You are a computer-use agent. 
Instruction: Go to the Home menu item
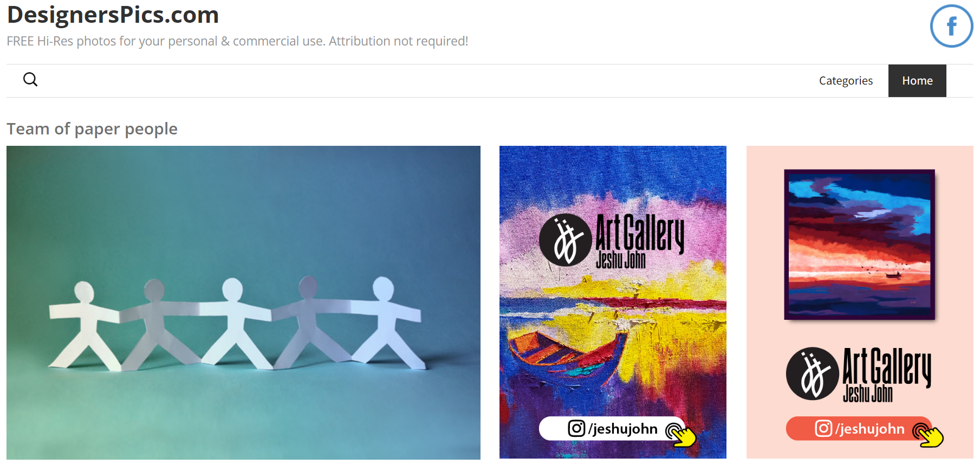click(x=917, y=81)
